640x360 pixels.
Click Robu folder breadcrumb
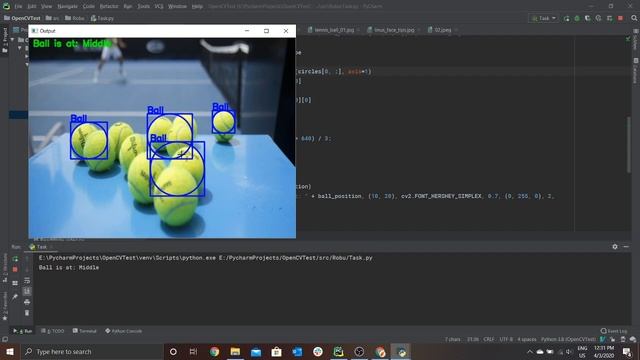click(x=75, y=18)
